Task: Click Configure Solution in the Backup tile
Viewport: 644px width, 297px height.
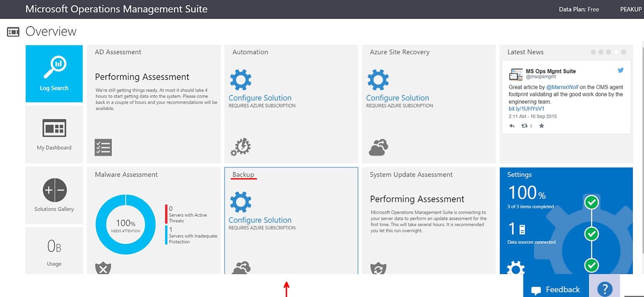Action: pos(260,220)
